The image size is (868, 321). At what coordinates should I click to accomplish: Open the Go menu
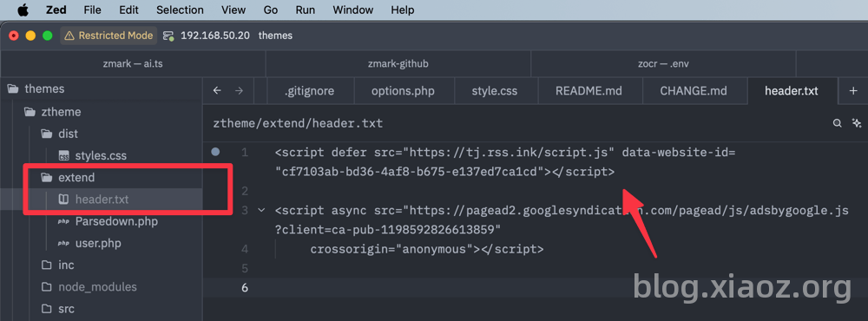(271, 10)
